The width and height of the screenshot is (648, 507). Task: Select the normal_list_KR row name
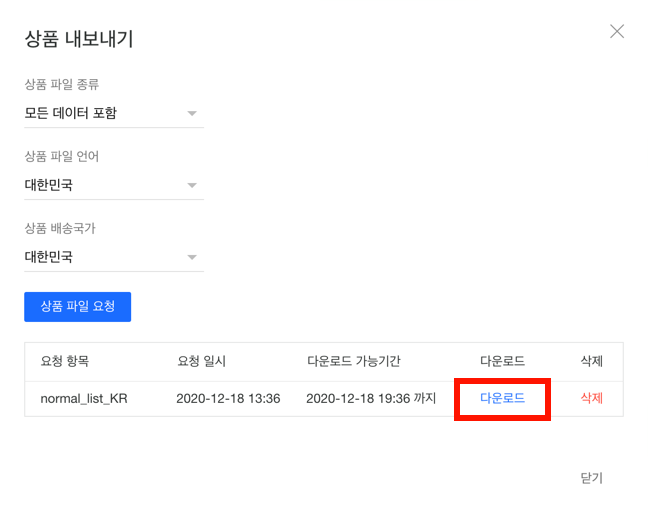click(84, 398)
